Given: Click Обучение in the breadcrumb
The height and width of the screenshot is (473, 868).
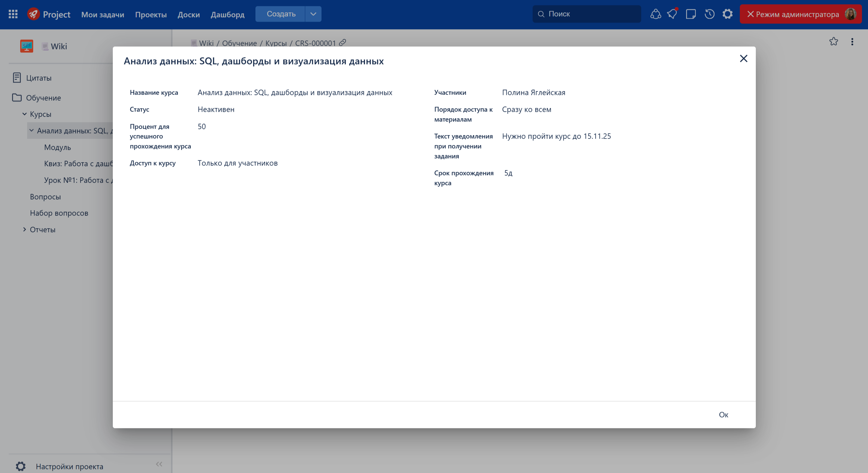Looking at the screenshot, I should tap(239, 43).
